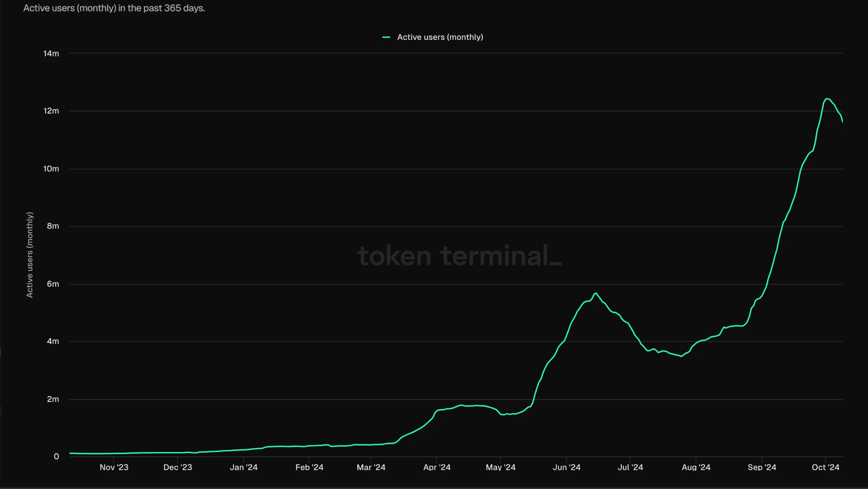Click the green legend line swatch
Image resolution: width=868 pixels, height=489 pixels.
tap(386, 37)
